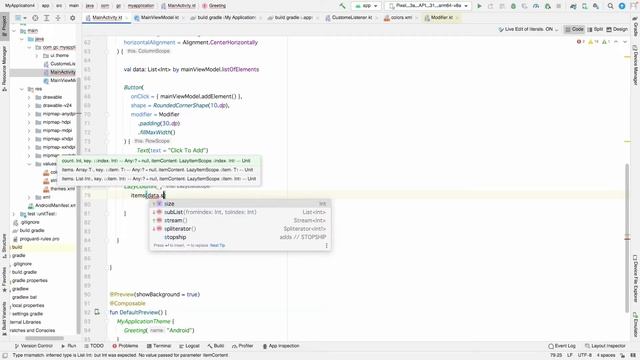
Task: Open the Logcat tool window
Action: (x=189, y=346)
